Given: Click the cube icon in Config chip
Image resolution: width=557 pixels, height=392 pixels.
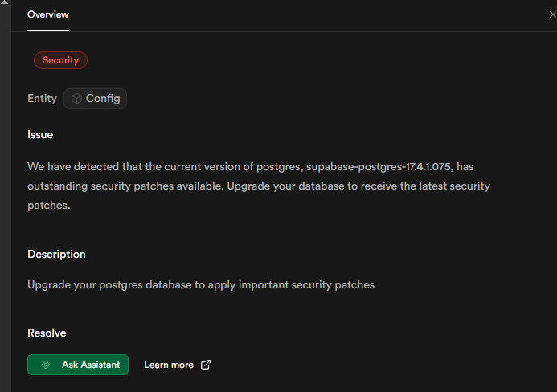Looking at the screenshot, I should pos(76,99).
